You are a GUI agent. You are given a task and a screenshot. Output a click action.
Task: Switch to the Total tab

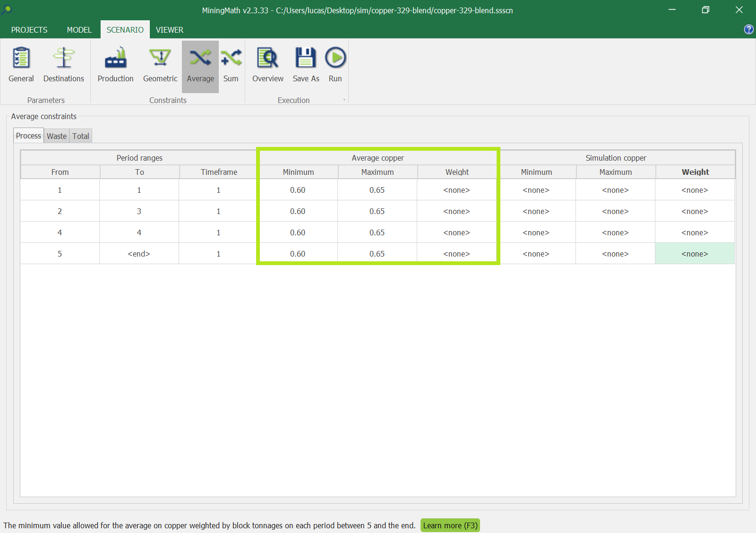[x=81, y=136]
